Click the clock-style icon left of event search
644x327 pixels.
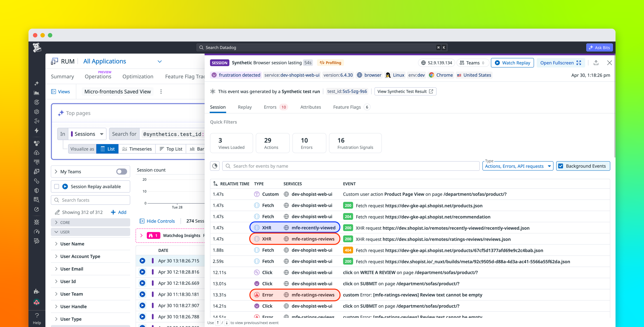[215, 166]
